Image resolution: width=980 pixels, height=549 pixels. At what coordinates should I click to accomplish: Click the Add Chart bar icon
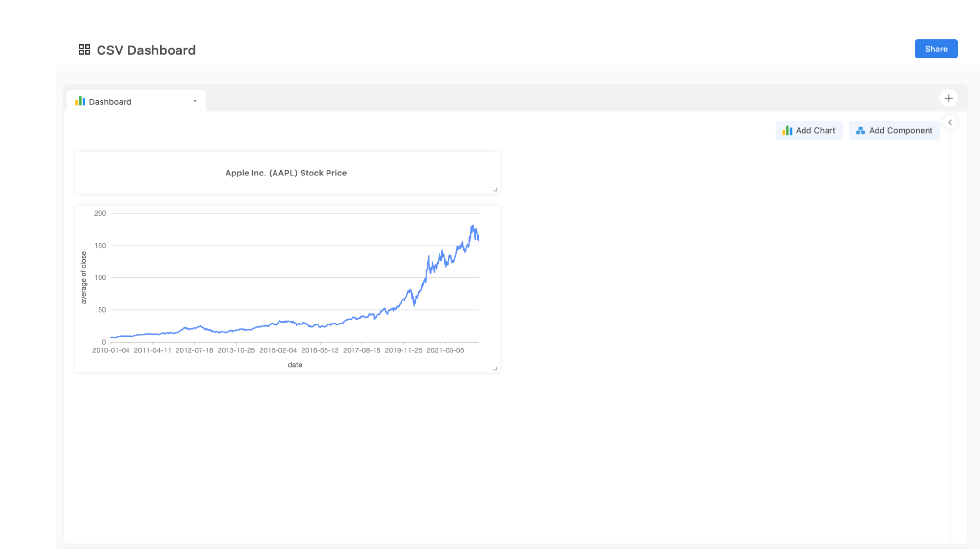point(787,131)
